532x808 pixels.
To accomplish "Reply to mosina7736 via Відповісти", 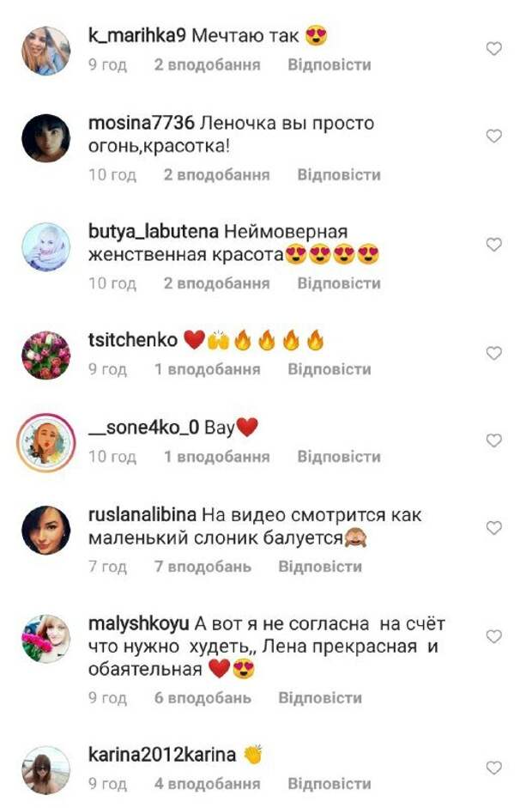I will [339, 174].
